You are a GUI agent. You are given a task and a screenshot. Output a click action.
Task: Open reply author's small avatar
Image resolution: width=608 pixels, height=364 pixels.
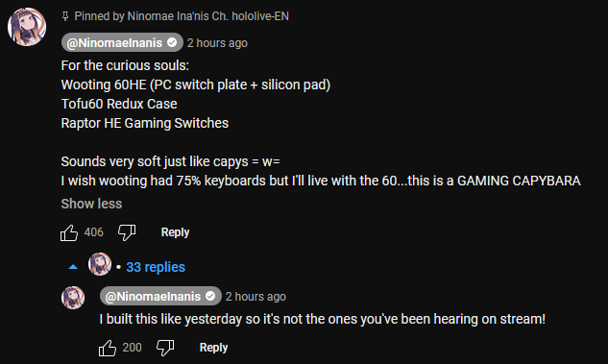73,298
